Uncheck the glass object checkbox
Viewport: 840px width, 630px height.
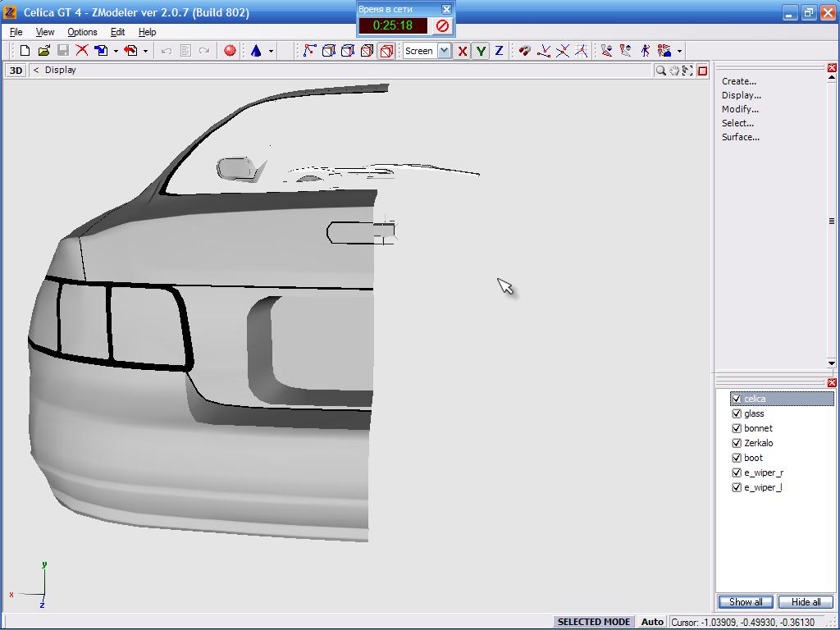click(737, 414)
